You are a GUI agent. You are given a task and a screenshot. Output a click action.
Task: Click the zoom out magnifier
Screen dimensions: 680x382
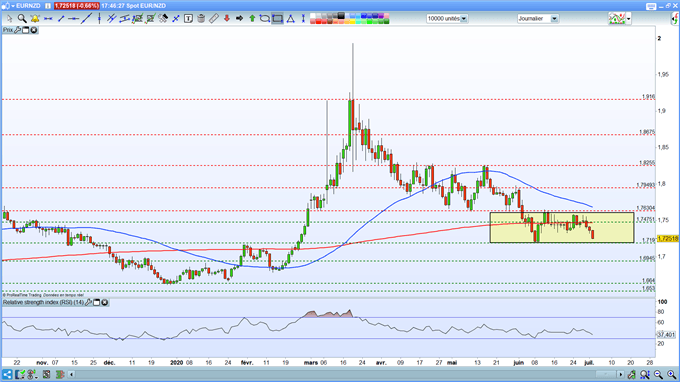pyautogui.click(x=658, y=375)
